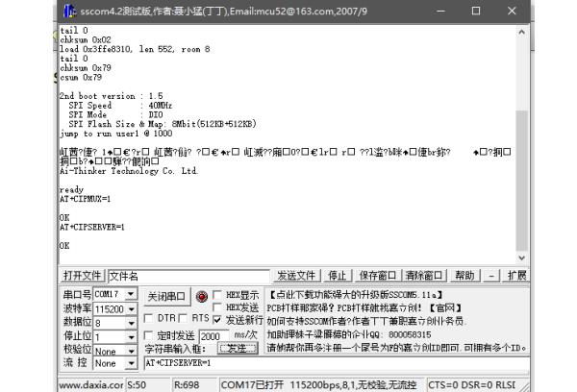Uncheck the 发送新行 checkbox
Screen dimensions: 577x392
pyautogui.click(x=218, y=319)
